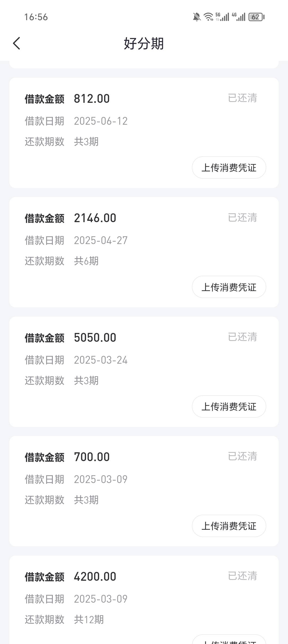Tap 已还清 status on the 4200.00 loan
Viewport: 288px width, 644px height.
[x=242, y=576]
